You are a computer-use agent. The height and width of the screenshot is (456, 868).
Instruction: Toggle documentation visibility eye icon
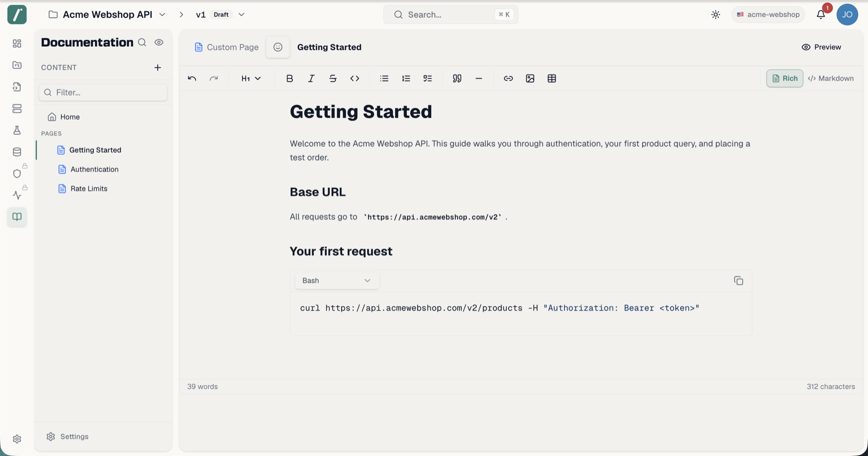tap(159, 42)
